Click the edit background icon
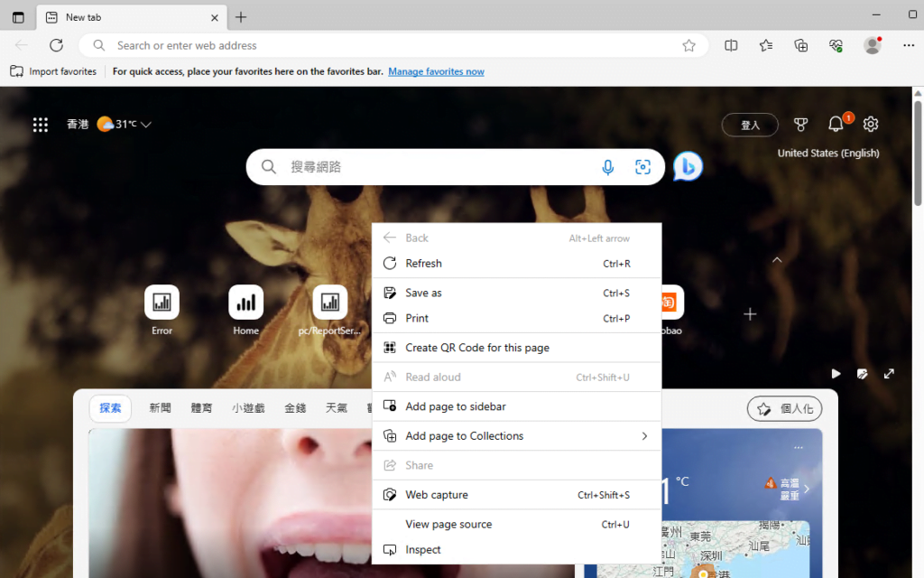This screenshot has width=924, height=578. point(862,374)
